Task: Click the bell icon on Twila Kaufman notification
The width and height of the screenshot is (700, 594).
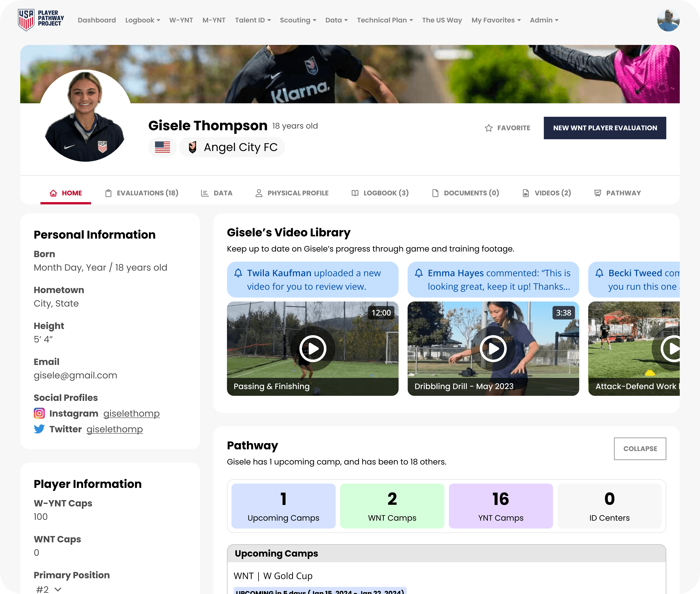Action: [x=238, y=273]
